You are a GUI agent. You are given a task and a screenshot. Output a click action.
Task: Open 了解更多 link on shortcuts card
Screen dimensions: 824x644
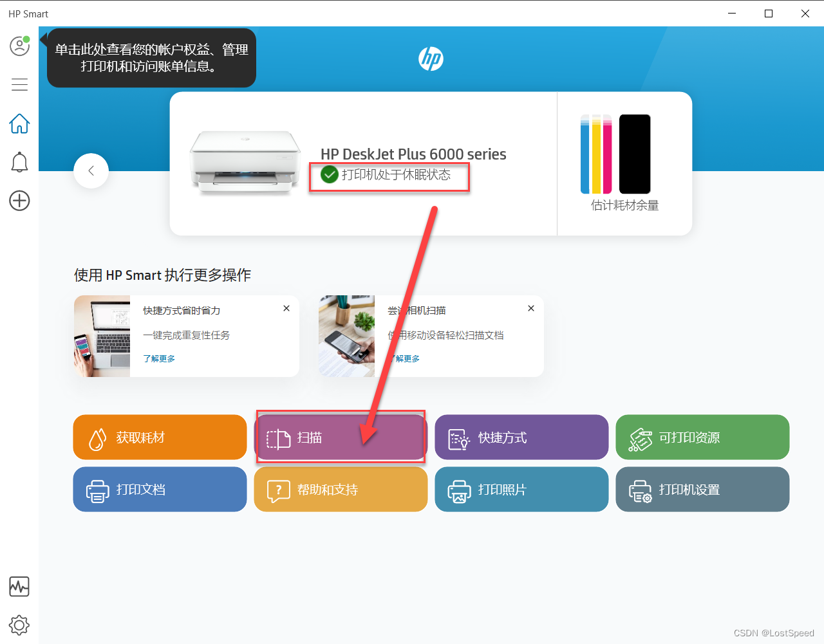pyautogui.click(x=159, y=358)
